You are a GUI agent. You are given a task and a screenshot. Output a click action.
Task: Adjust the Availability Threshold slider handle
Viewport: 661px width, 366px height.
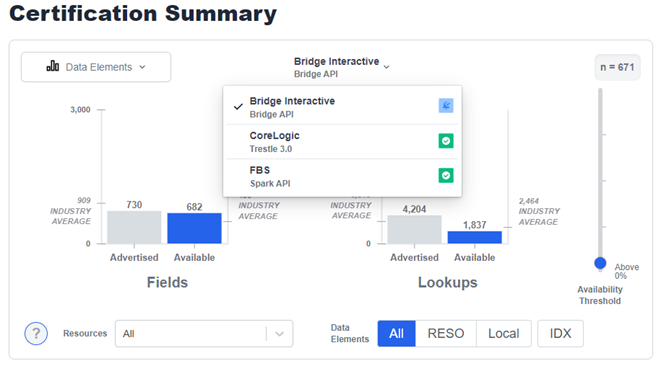600,263
